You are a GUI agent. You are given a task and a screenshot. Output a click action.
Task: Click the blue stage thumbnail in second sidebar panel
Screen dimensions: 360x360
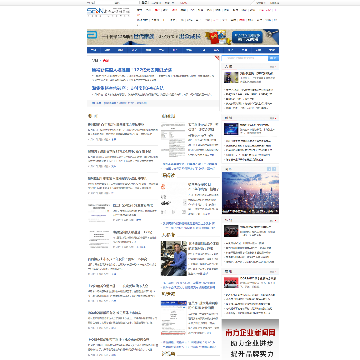(231, 129)
